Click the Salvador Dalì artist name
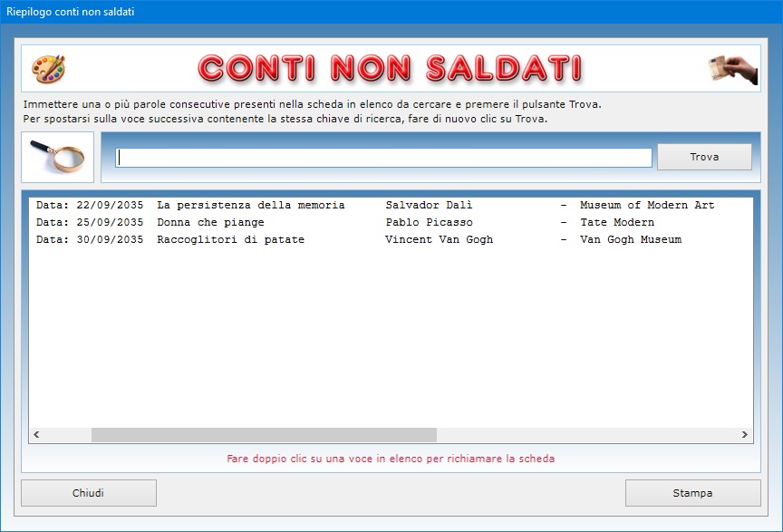This screenshot has width=783, height=532. [x=429, y=206]
